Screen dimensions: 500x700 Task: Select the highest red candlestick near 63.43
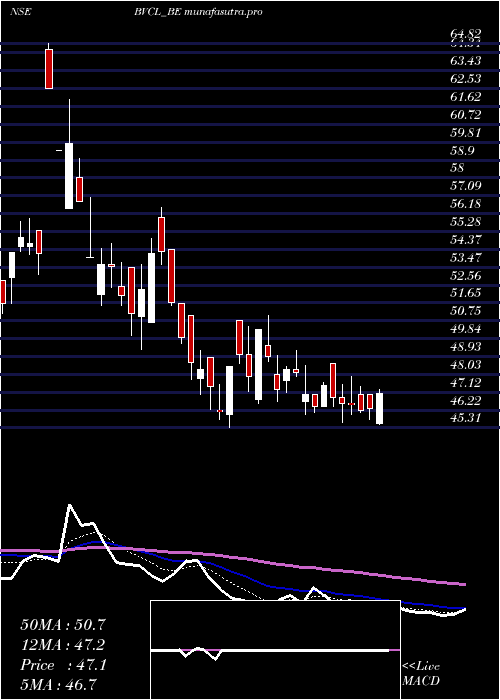pos(49,68)
